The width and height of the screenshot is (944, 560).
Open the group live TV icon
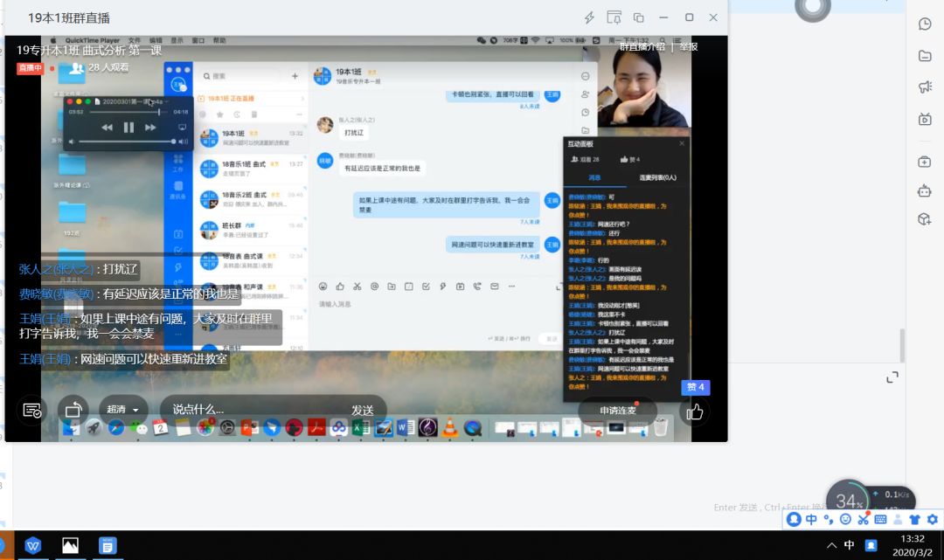[925, 119]
